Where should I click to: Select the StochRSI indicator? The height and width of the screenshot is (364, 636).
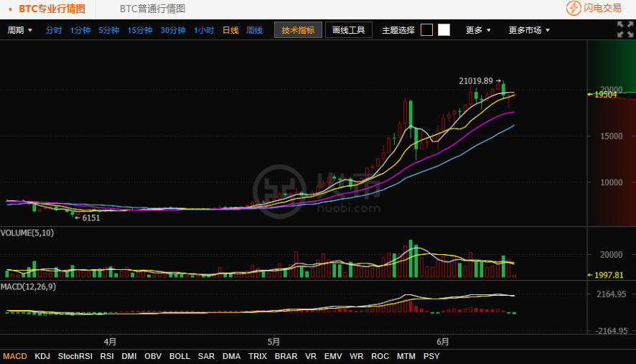point(75,356)
